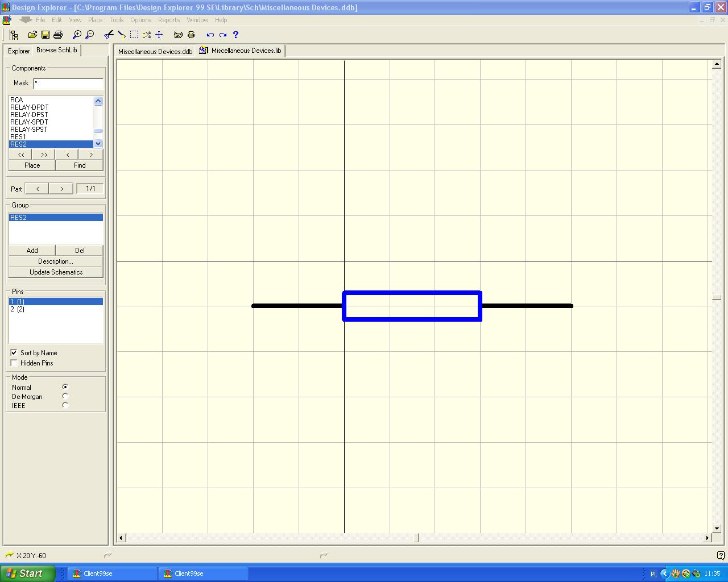Go to the previous component with the < button under the list
The image size is (728, 582).
pyautogui.click(x=68, y=155)
